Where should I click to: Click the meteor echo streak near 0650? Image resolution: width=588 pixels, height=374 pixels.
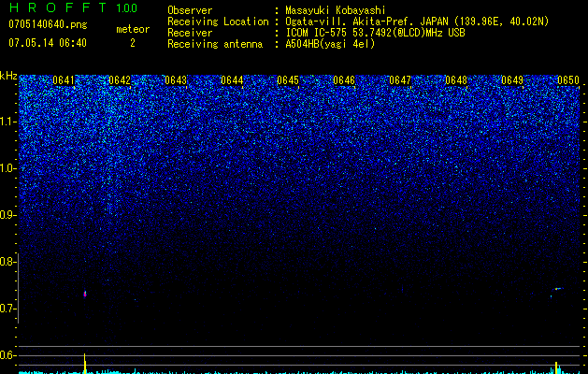pos(558,289)
